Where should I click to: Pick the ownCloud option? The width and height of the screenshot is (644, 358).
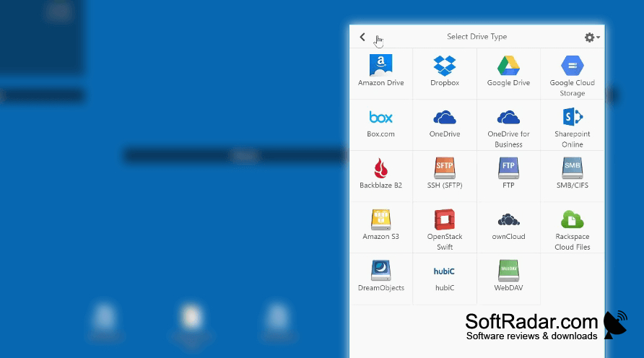coord(508,227)
